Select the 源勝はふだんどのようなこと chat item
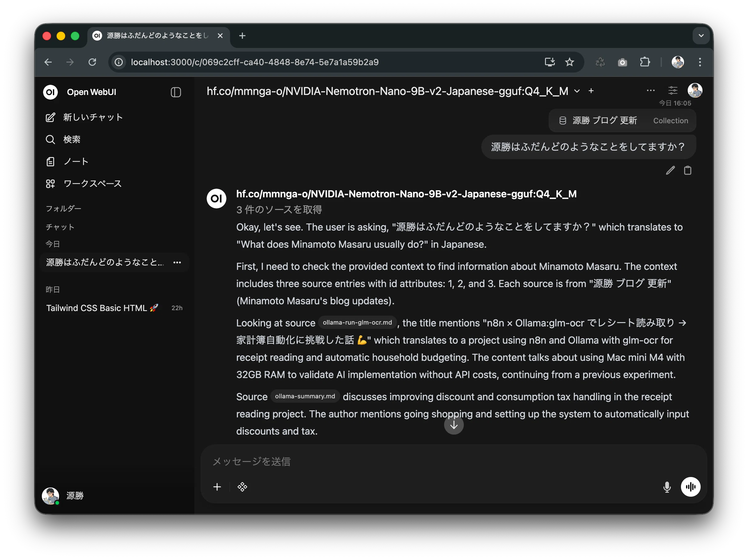748x560 pixels. point(105,262)
